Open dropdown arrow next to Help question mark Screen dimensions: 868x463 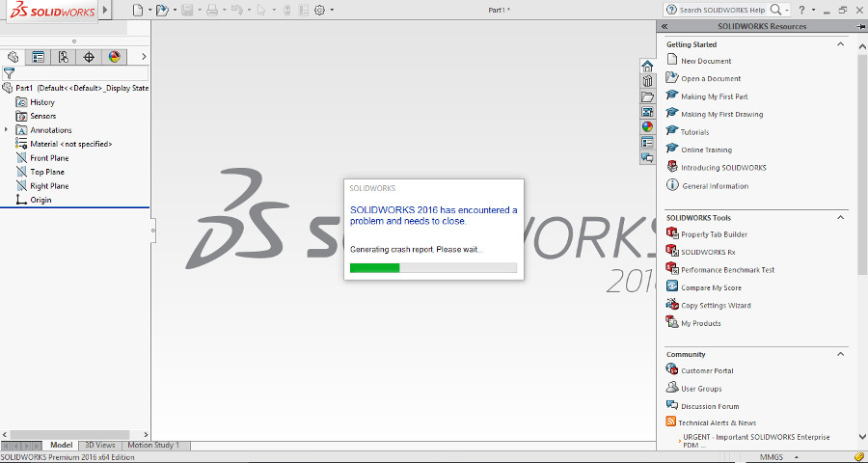click(813, 10)
